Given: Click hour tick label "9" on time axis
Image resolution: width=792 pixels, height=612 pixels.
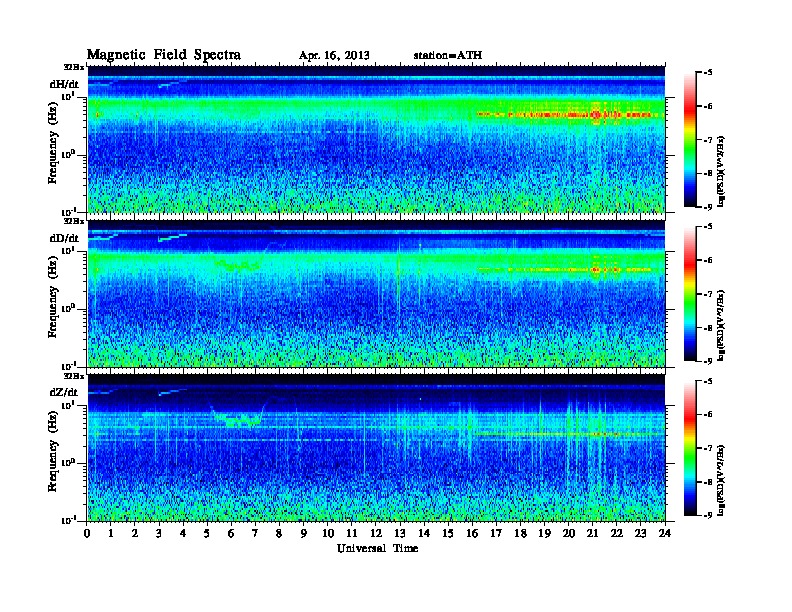Looking at the screenshot, I should [x=304, y=533].
